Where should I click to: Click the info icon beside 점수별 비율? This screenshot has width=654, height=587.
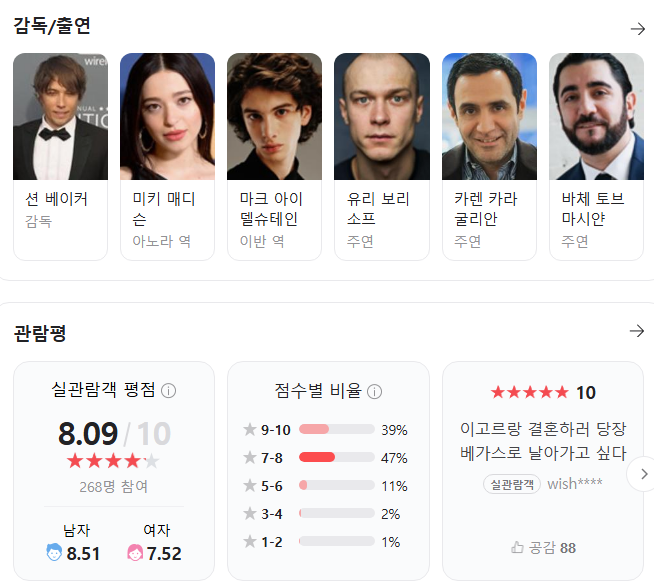coord(375,391)
